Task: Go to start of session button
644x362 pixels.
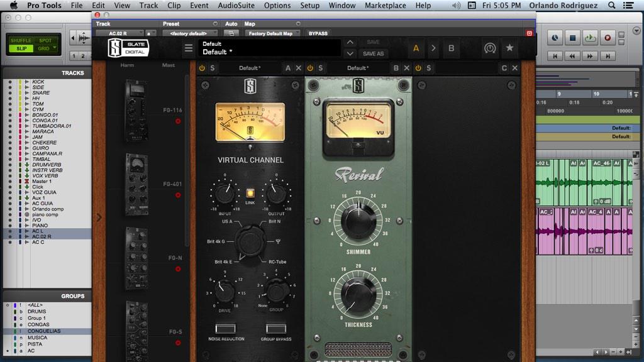Action: (x=555, y=56)
